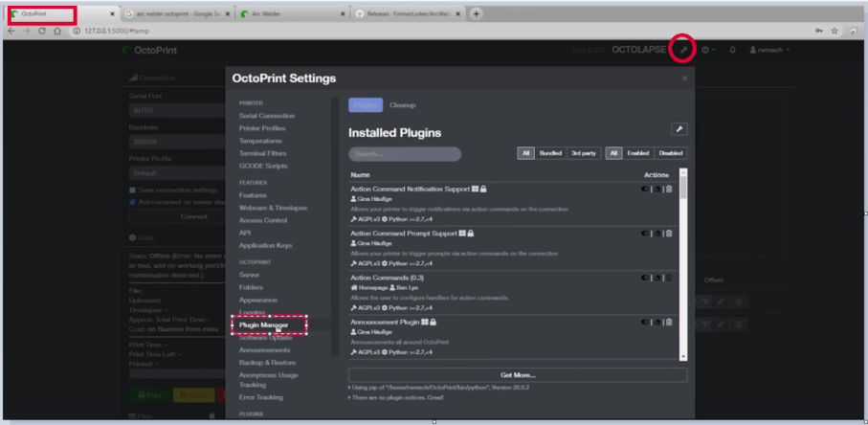Open new browser tab plus icon
The width and height of the screenshot is (868, 425).
pyautogui.click(x=477, y=13)
